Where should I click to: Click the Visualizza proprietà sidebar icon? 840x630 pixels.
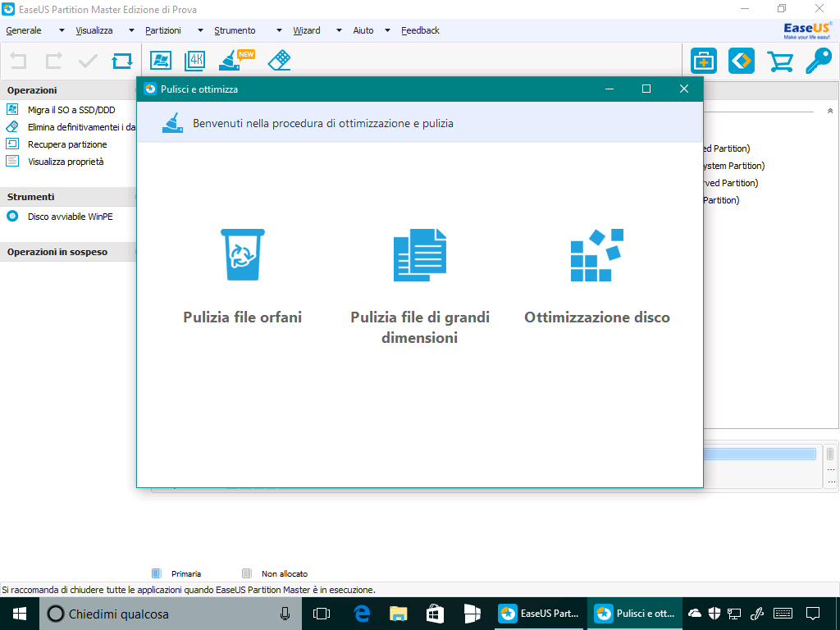(12, 162)
